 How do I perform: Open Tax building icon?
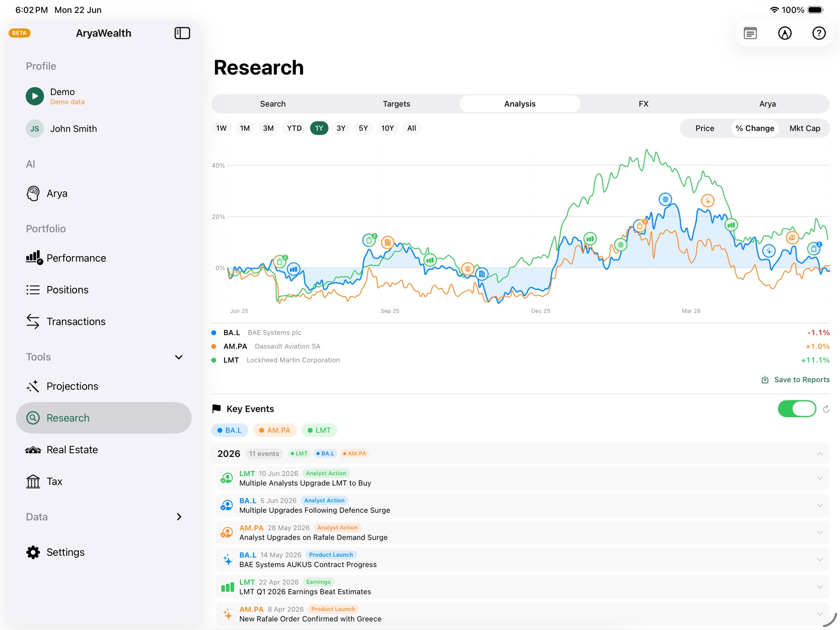[33, 482]
